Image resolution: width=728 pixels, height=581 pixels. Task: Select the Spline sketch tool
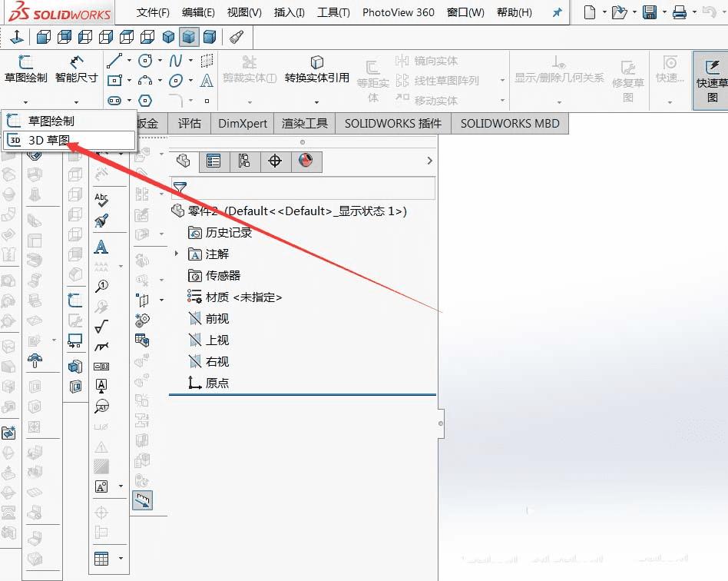176,61
